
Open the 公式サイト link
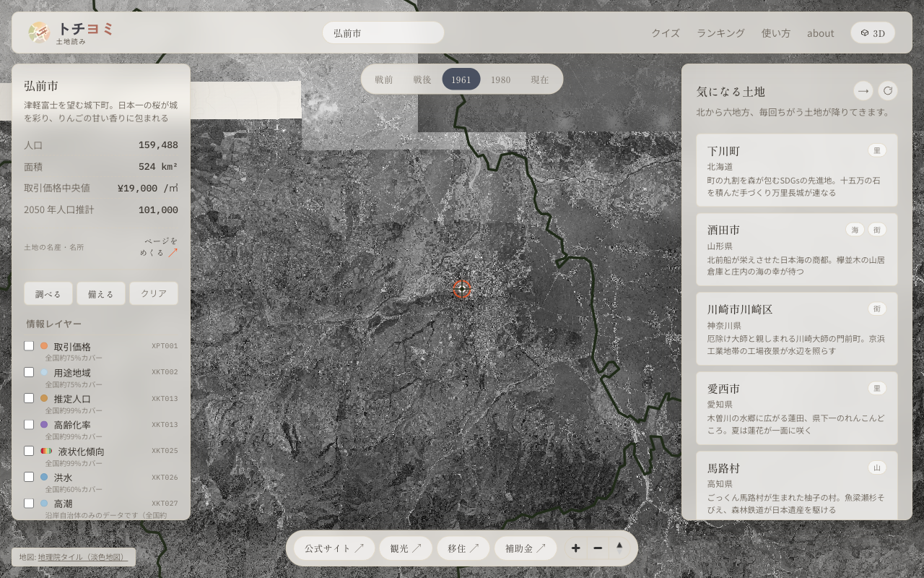(x=334, y=548)
